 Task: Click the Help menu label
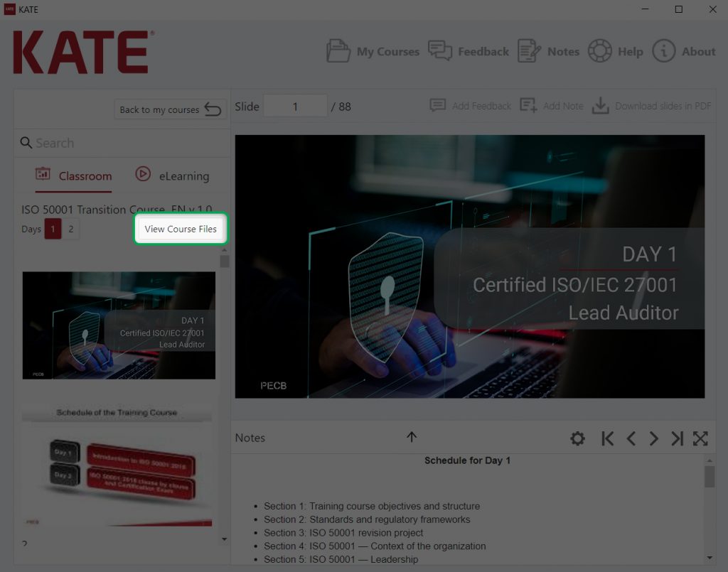click(631, 51)
